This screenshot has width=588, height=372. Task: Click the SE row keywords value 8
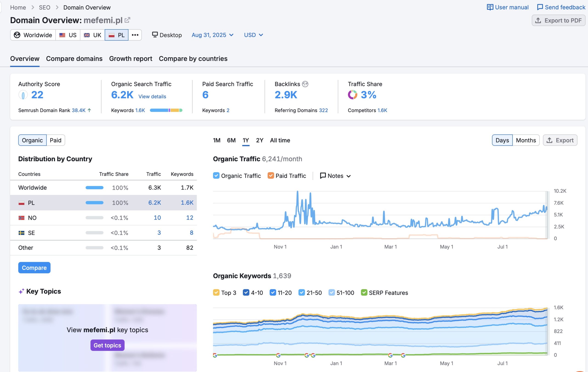191,233
